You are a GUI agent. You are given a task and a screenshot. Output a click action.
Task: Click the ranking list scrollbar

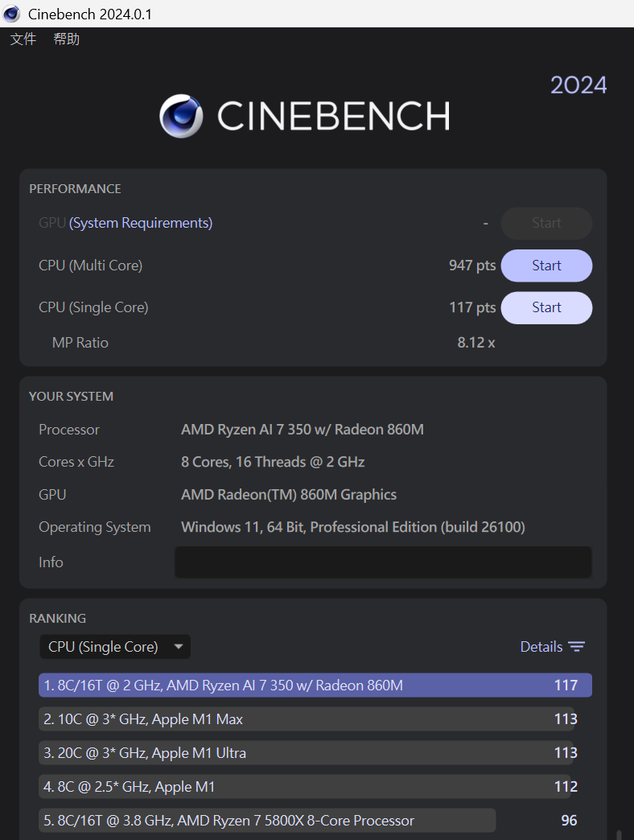pyautogui.click(x=618, y=834)
